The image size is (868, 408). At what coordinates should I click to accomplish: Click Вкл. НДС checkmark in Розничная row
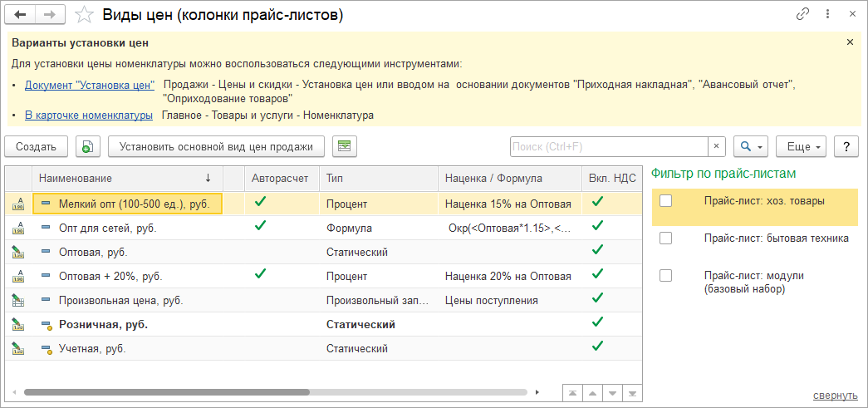[597, 322]
